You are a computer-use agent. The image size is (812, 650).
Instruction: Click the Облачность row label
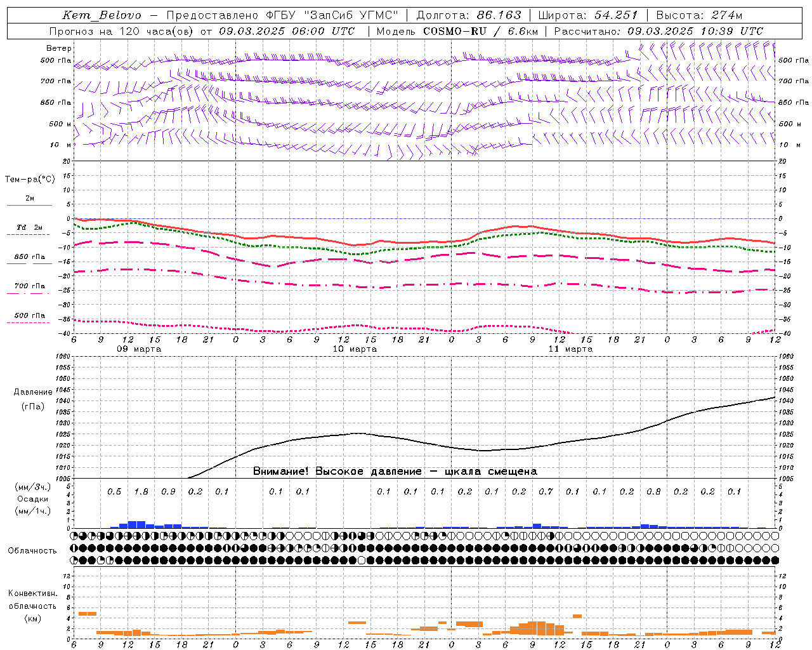click(x=32, y=551)
